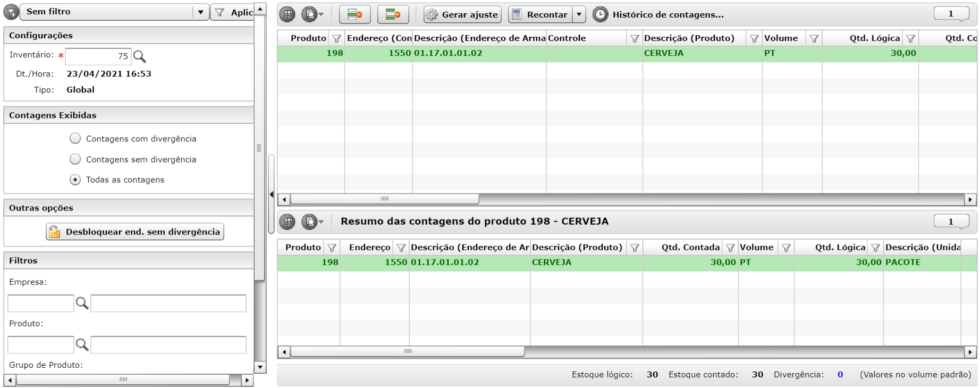Click left panel scroll up arrow
The width and height of the screenshot is (980, 388).
coord(260,9)
